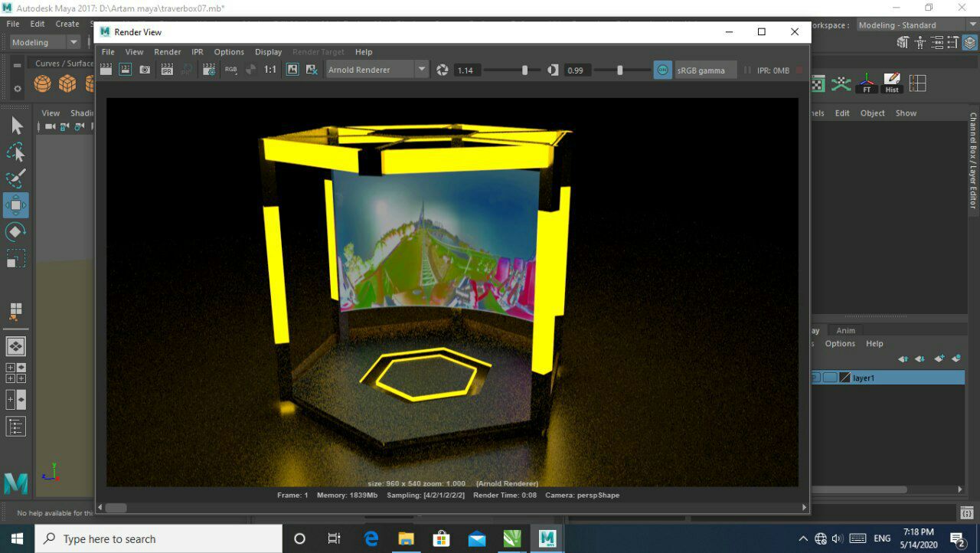Open the Arnold Renderer dropdown
The width and height of the screenshot is (980, 553).
pyautogui.click(x=377, y=70)
